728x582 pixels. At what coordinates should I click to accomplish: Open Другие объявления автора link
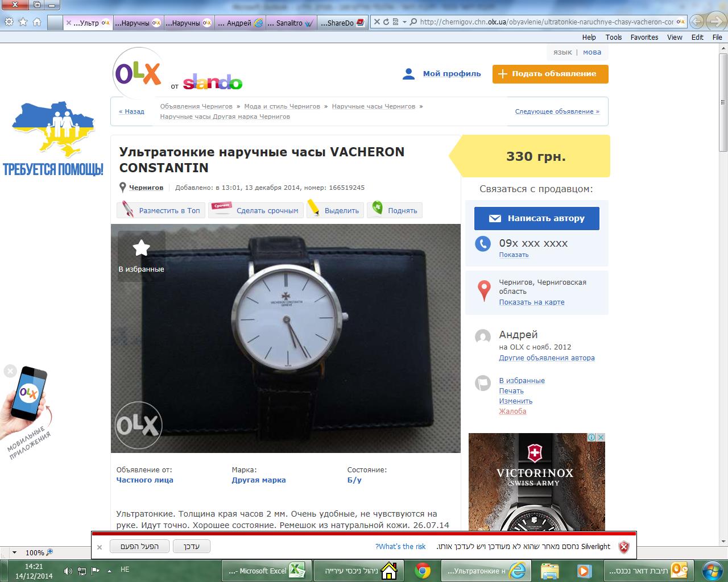tap(547, 358)
